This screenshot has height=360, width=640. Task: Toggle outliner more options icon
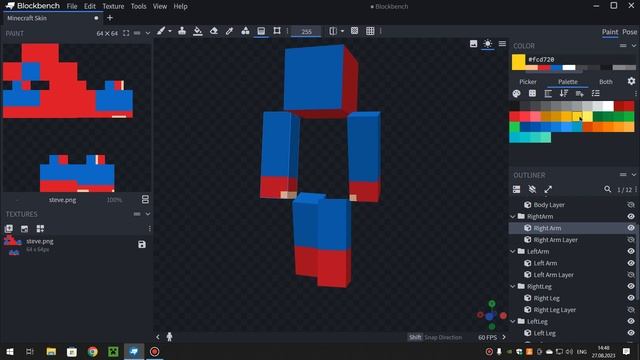point(516,189)
